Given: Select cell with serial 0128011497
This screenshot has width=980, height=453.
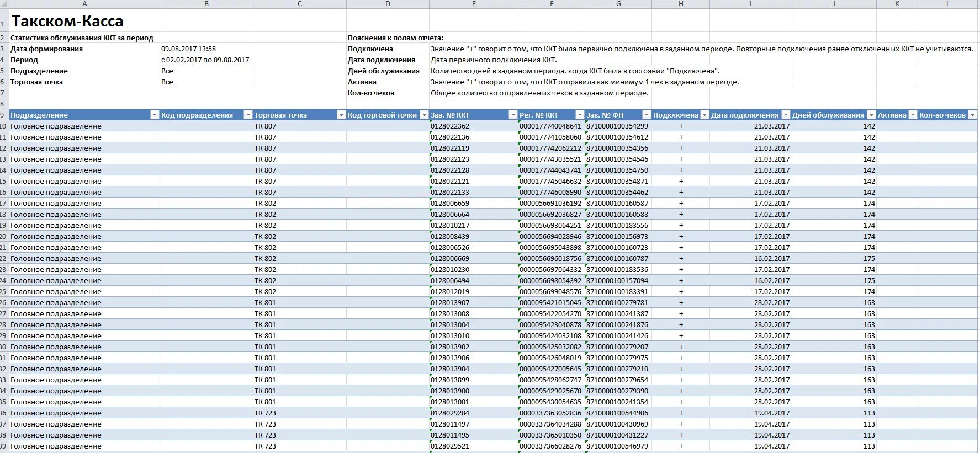Looking at the screenshot, I should pyautogui.click(x=474, y=424).
